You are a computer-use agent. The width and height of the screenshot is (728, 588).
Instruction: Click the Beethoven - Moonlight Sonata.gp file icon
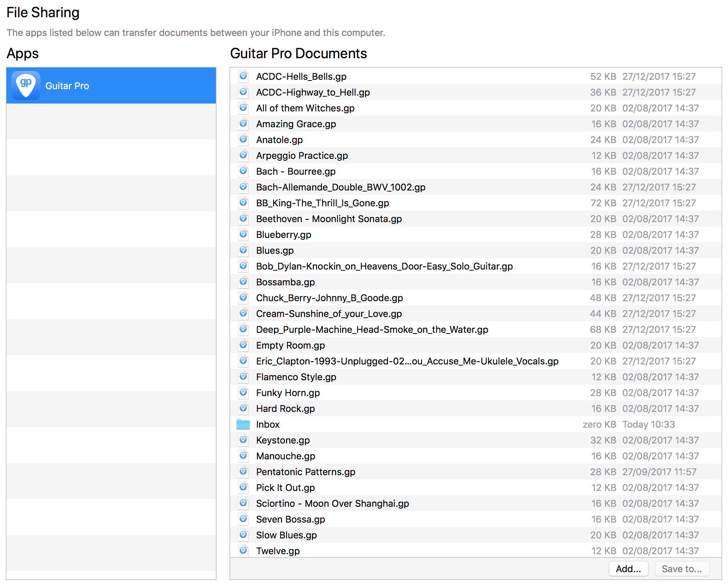pyautogui.click(x=244, y=219)
